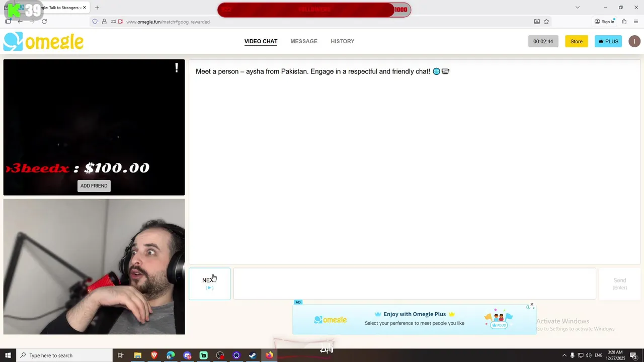Report stranger using exclamation mark icon
Viewport: 644px width, 362px height.
(x=177, y=68)
